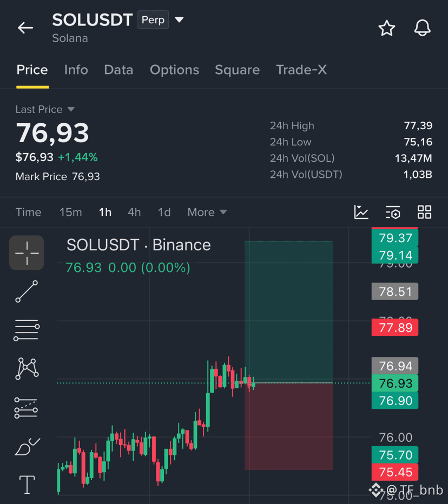The height and width of the screenshot is (504, 448).
Task: Pick the horizontal lines Fibonacci tool
Action: coord(27,330)
